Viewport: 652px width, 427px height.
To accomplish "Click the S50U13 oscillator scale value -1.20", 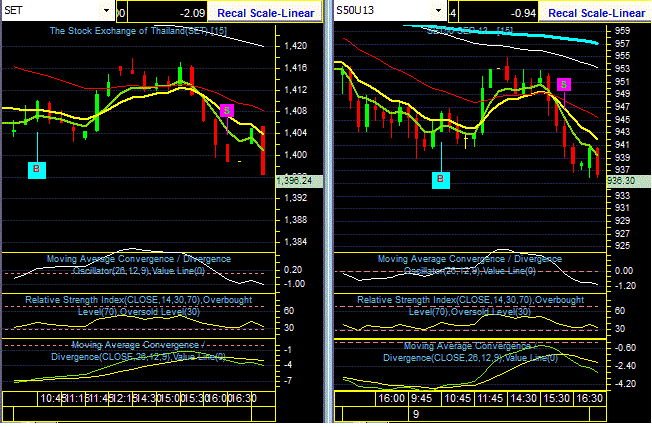I will 625,286.
